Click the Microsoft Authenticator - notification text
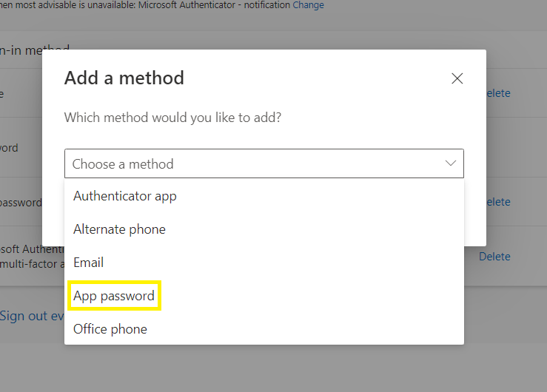Screen dimensions: 547x392 (214, 5)
